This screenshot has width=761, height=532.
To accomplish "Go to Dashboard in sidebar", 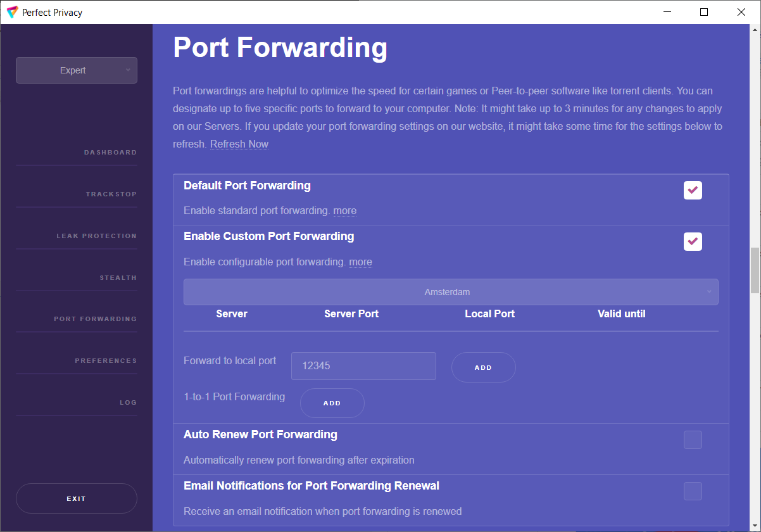I will (x=110, y=153).
